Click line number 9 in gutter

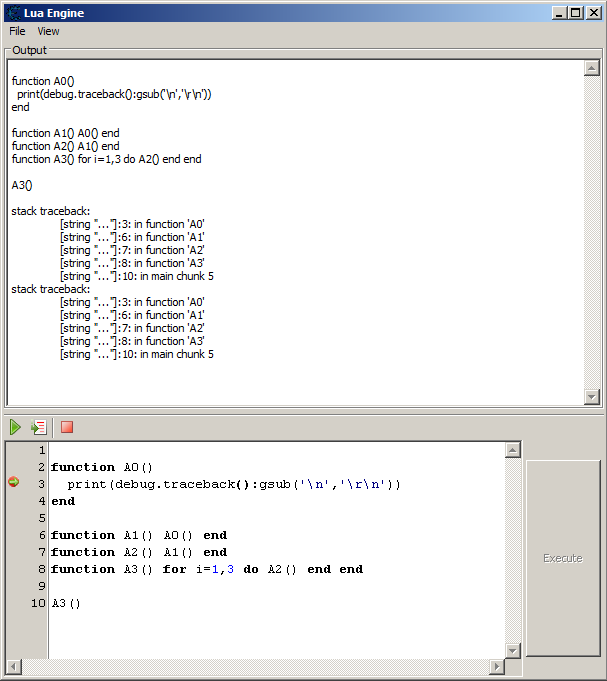pyautogui.click(x=42, y=586)
